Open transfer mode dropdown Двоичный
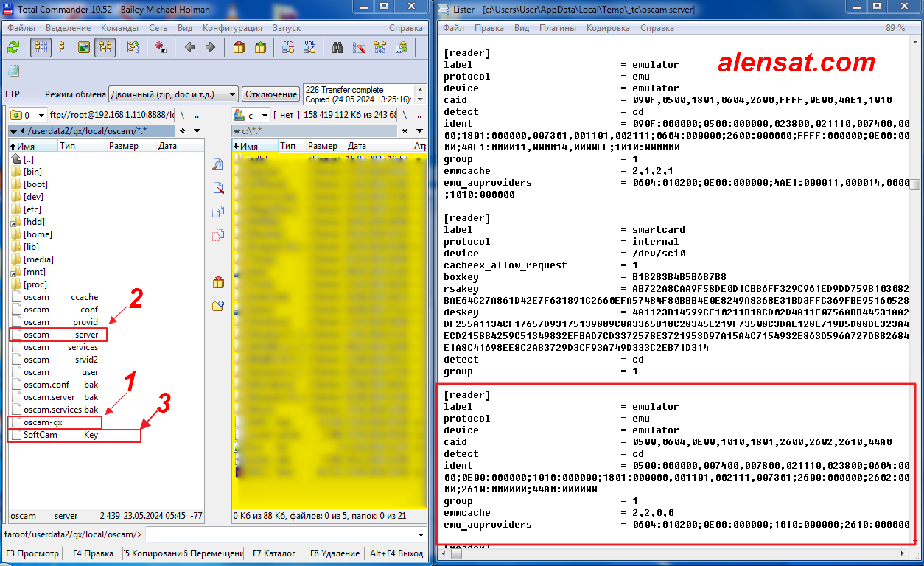Image resolution: width=924 pixels, height=566 pixels. point(173,94)
